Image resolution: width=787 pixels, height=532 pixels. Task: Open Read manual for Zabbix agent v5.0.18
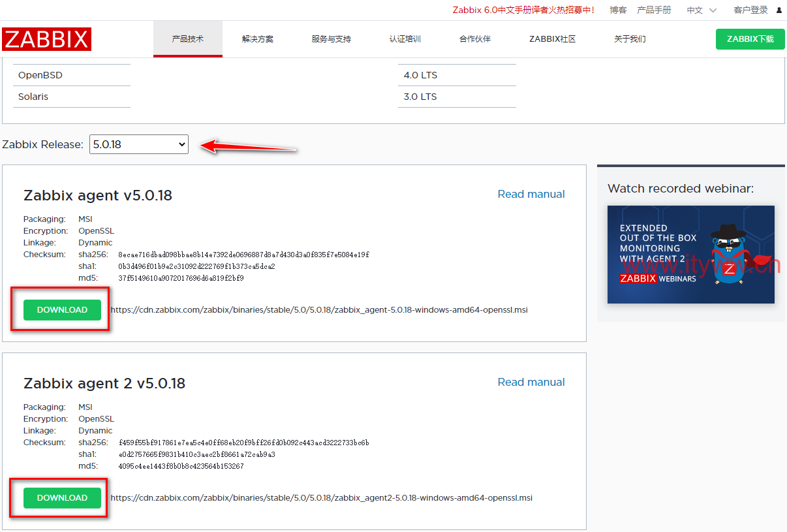click(x=531, y=194)
